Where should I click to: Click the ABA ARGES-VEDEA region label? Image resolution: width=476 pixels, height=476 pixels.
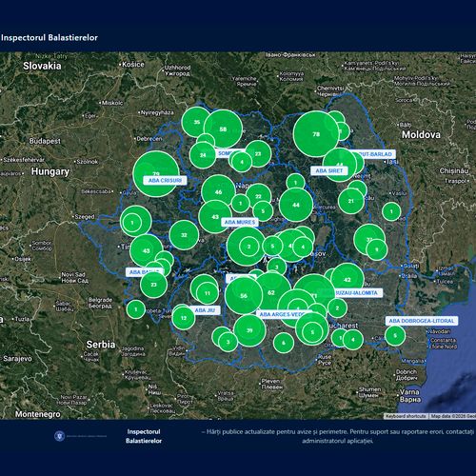(282, 314)
